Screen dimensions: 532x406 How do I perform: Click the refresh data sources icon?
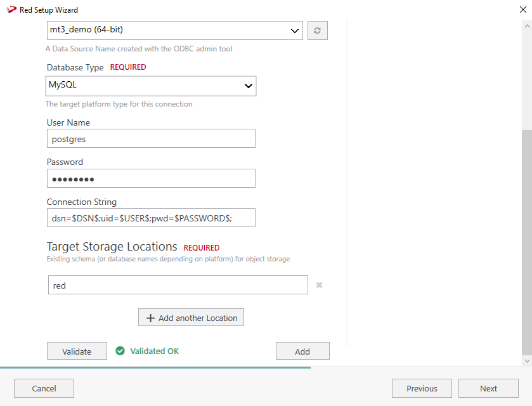[318, 30]
